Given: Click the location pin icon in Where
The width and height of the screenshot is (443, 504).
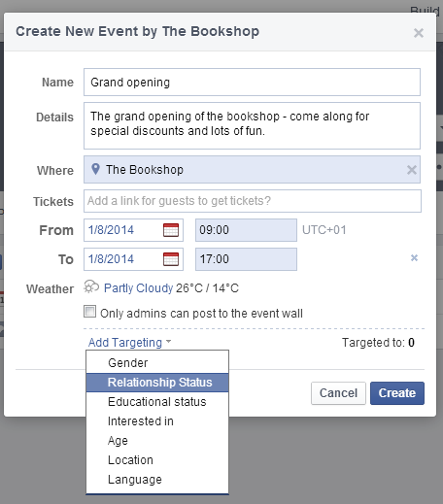Looking at the screenshot, I should (x=95, y=169).
